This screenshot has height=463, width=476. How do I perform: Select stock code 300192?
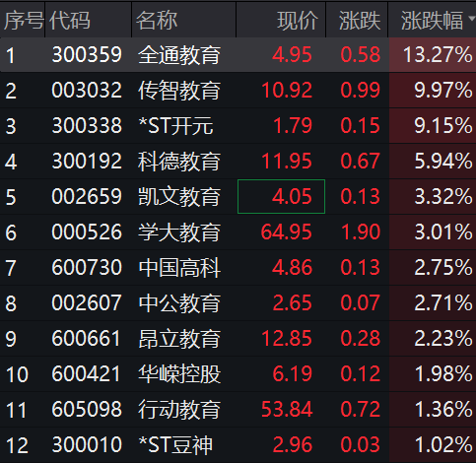tap(87, 161)
